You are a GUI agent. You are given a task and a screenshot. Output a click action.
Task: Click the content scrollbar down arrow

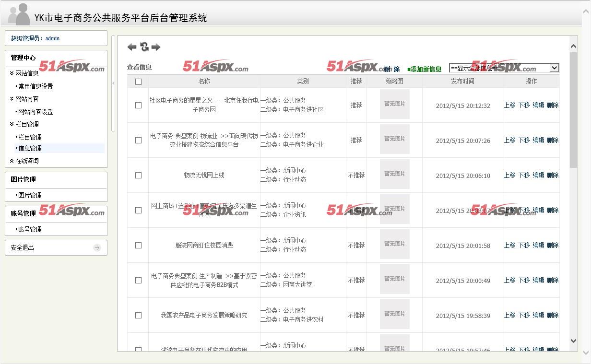(574, 341)
